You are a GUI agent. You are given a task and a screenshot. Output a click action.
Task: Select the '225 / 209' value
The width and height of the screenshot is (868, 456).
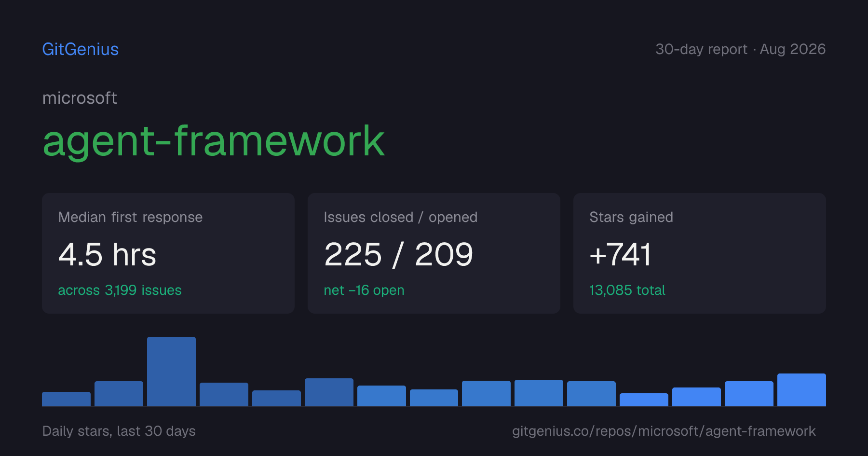[x=398, y=254]
